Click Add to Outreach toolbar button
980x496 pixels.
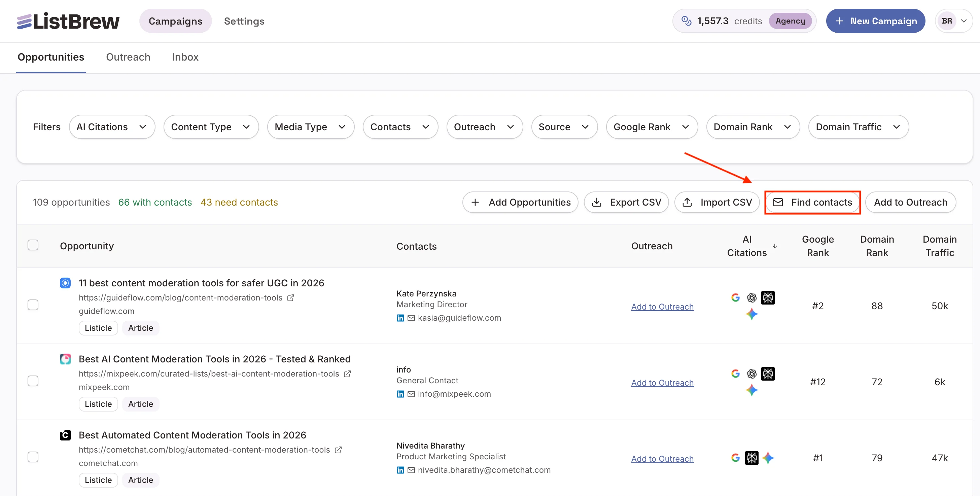pyautogui.click(x=910, y=202)
